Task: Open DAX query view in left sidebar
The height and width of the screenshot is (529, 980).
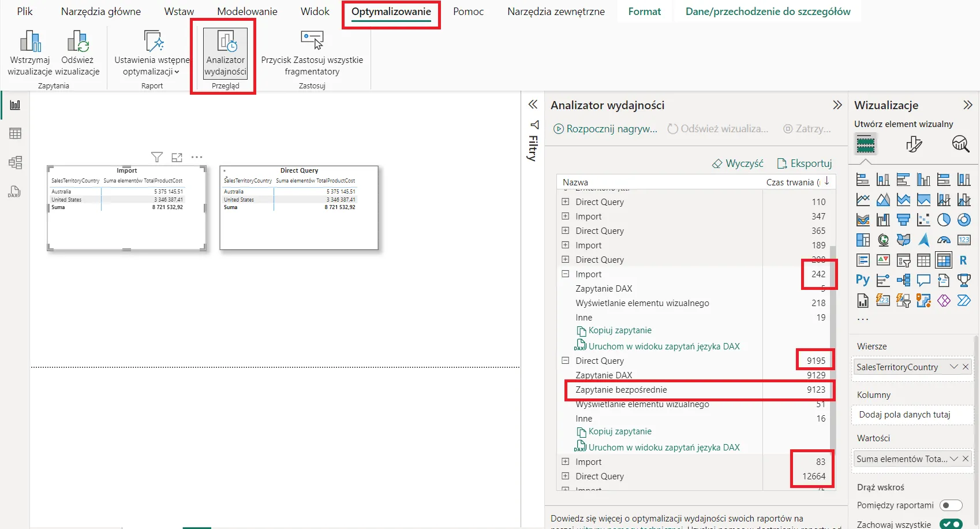Action: click(x=14, y=192)
